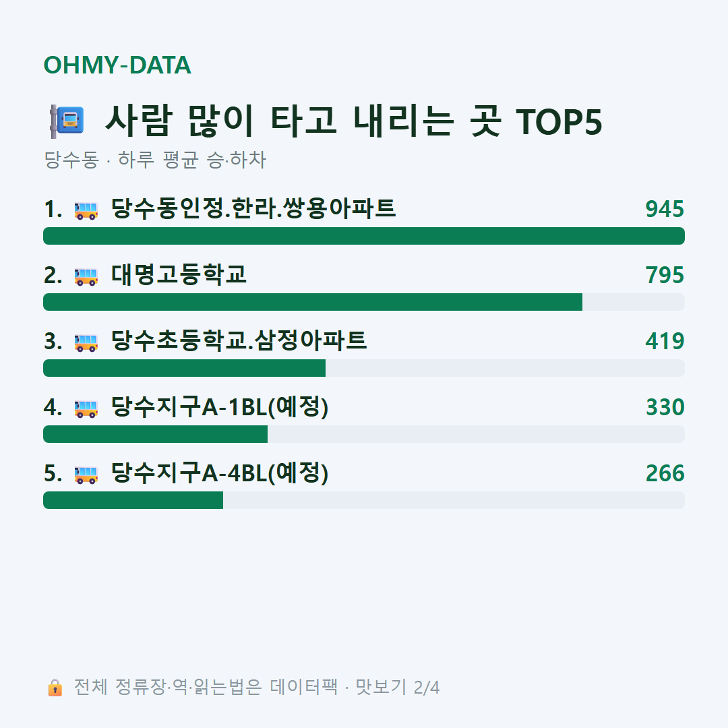Click the bus icon beside 당수지구A-1BL(예정)

point(86,408)
